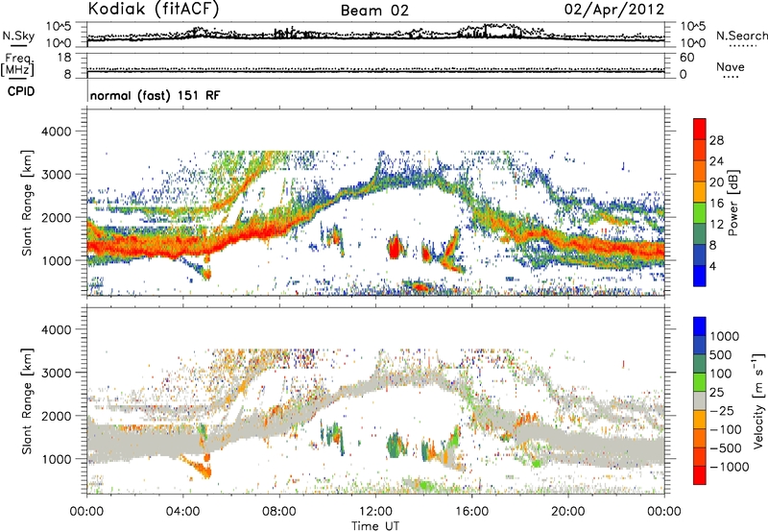Select the "Power [dB]" colorbar title
Image resolution: width=768 pixels, height=532 pixels.
732,203
